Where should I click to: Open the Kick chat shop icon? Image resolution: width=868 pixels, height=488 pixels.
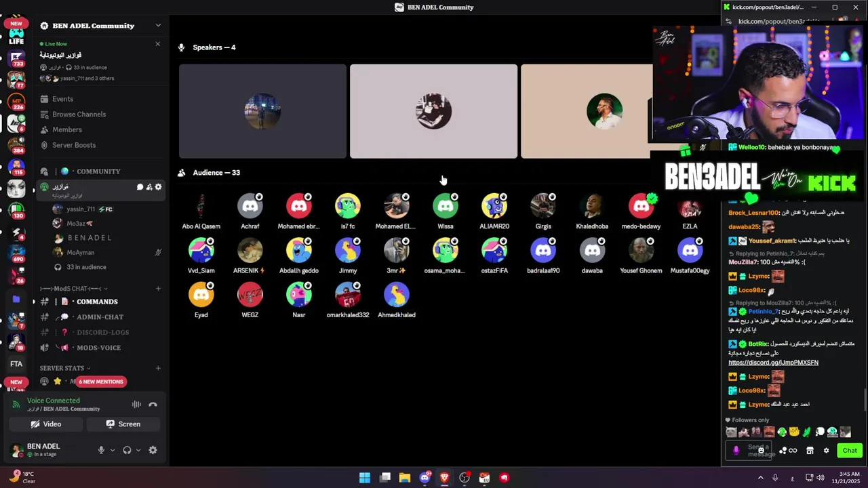click(810, 451)
